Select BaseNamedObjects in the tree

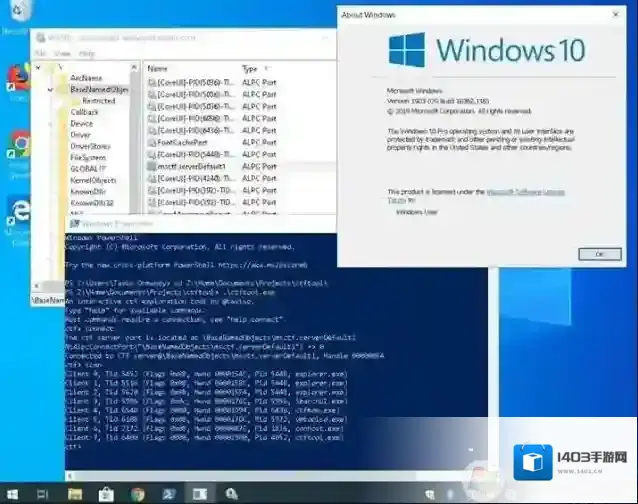point(99,89)
